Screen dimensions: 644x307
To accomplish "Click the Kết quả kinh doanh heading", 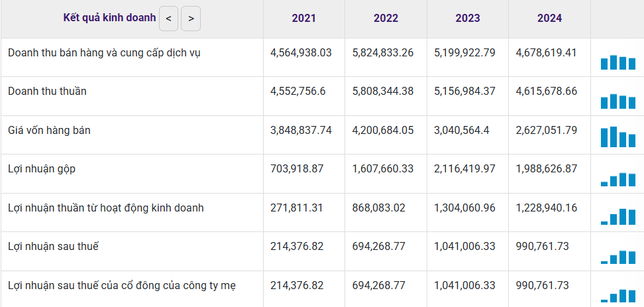I will point(109,18).
